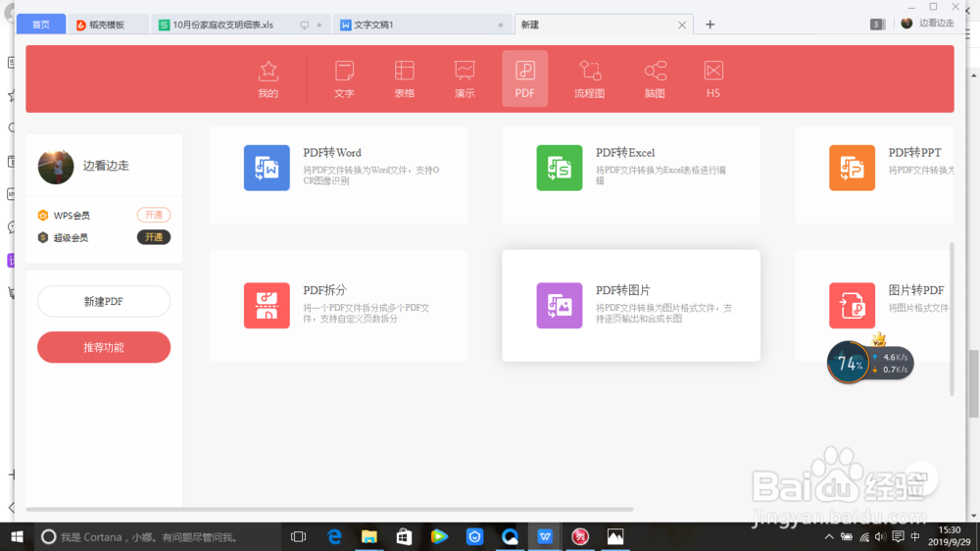Open the PDF转Word card title
980x551 pixels.
click(x=332, y=153)
